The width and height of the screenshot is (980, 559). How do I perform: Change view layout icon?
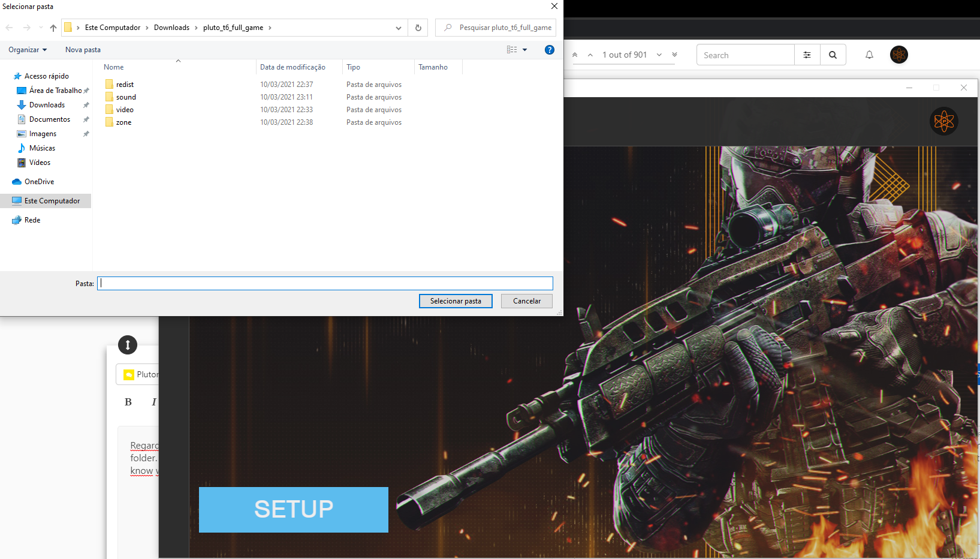coord(512,50)
